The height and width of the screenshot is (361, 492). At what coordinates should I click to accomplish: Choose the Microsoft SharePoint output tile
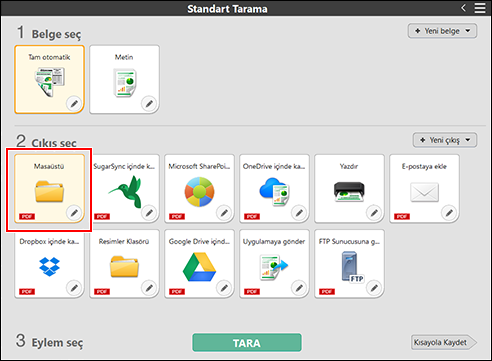tap(199, 188)
